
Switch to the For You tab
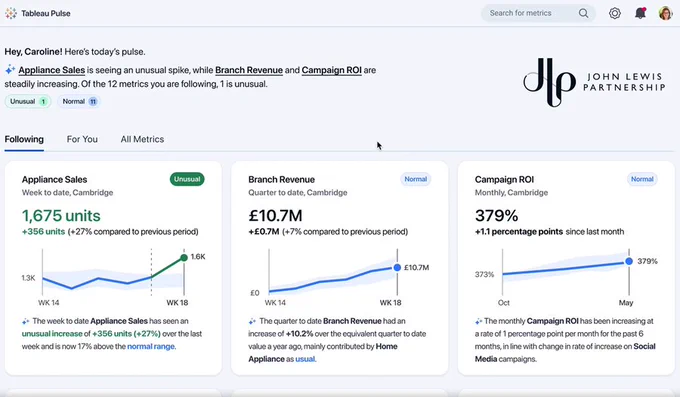[82, 139]
